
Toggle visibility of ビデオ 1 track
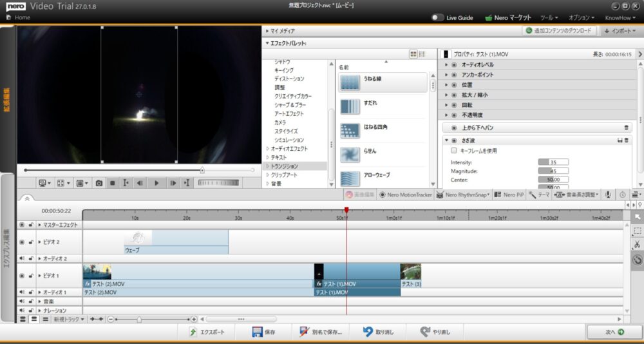(22, 276)
